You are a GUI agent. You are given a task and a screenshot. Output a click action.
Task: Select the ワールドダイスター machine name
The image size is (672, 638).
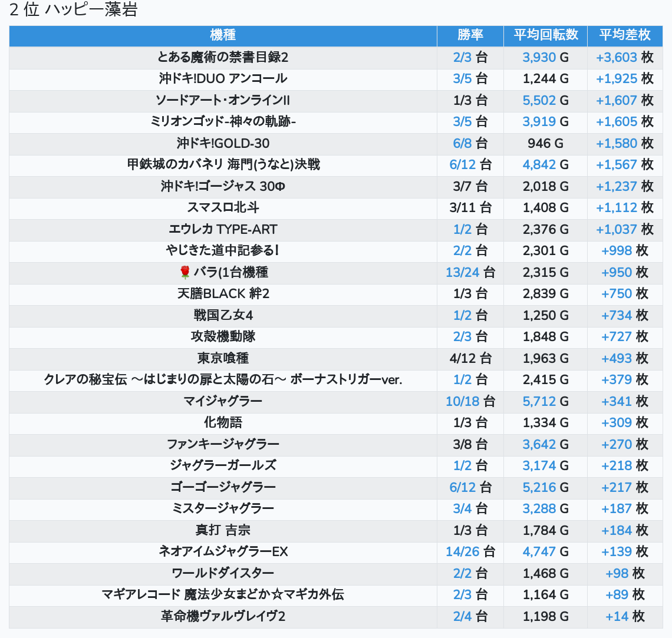tap(223, 573)
